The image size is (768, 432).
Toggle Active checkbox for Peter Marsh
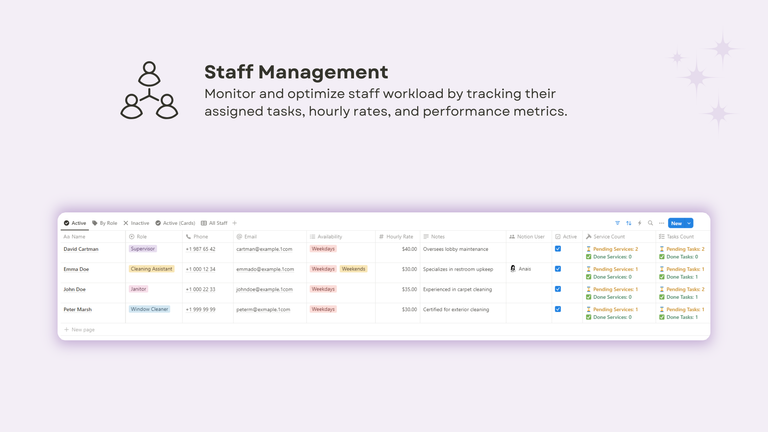click(558, 309)
